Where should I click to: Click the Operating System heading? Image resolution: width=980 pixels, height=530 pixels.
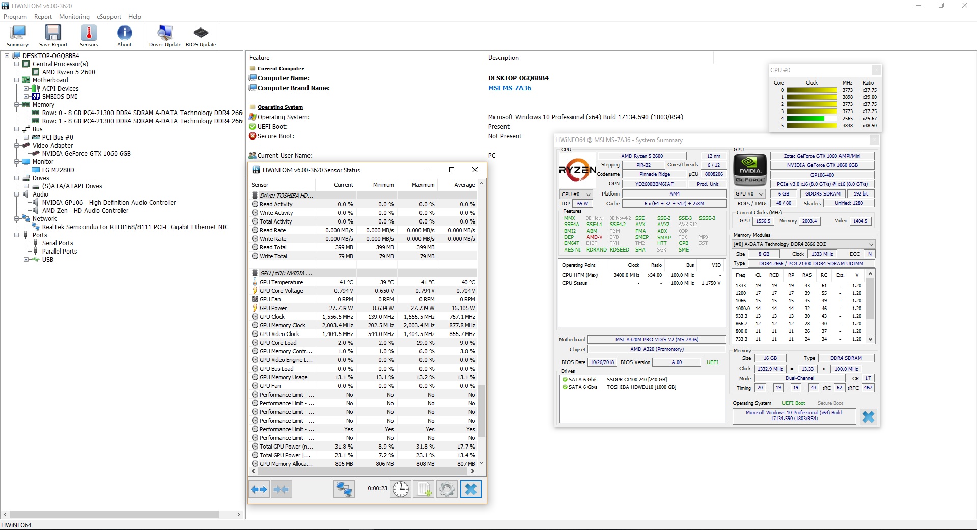click(x=280, y=107)
